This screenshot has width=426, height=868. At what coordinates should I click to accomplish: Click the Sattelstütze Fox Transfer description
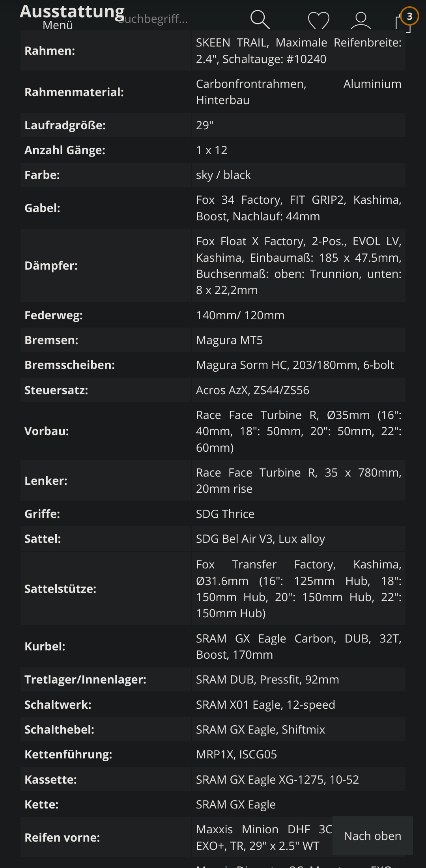click(x=299, y=589)
